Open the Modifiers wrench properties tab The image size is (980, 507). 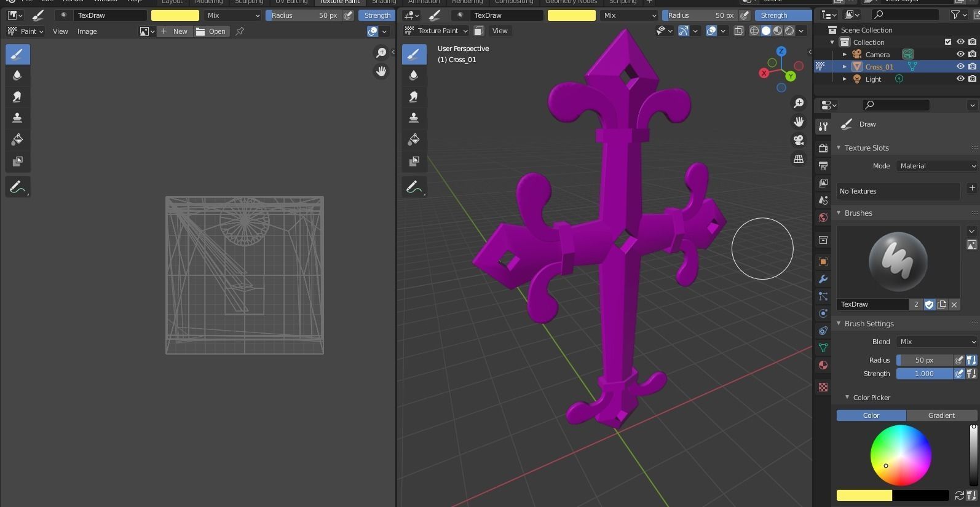point(823,279)
